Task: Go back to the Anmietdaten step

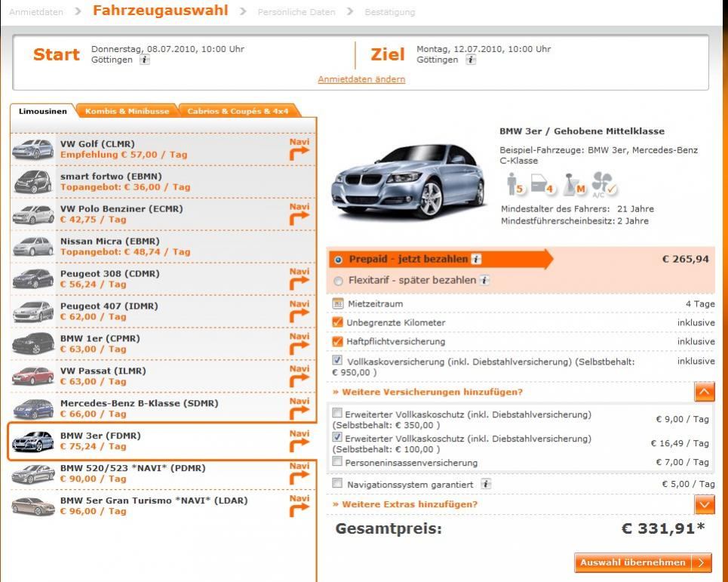Action: (x=35, y=12)
